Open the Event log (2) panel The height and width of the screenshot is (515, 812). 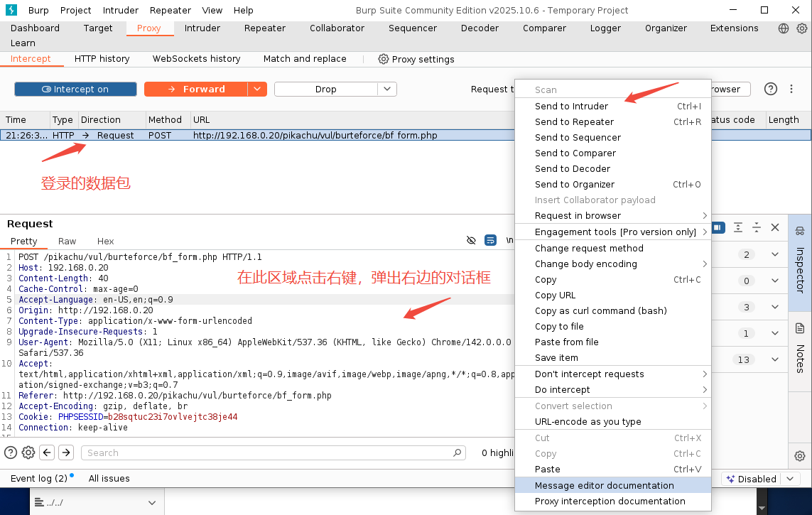click(39, 479)
